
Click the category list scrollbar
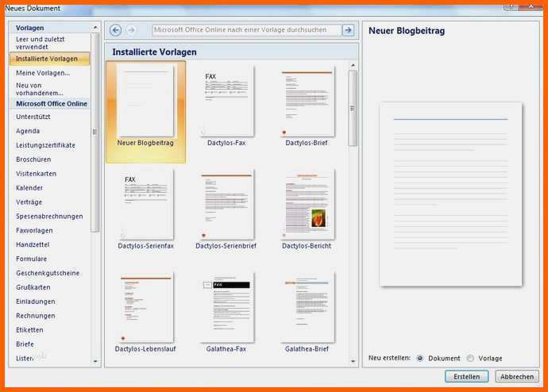pos(95,132)
